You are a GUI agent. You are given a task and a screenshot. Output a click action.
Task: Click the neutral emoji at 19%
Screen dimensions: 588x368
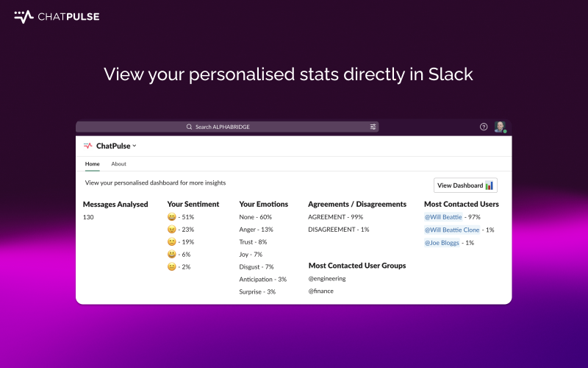pyautogui.click(x=172, y=242)
